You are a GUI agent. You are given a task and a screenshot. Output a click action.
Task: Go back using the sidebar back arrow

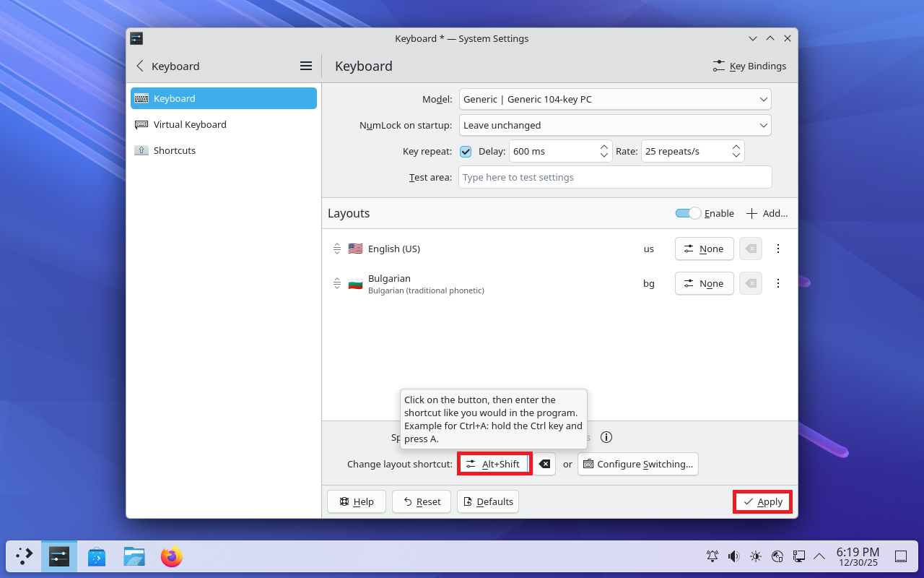tap(140, 66)
